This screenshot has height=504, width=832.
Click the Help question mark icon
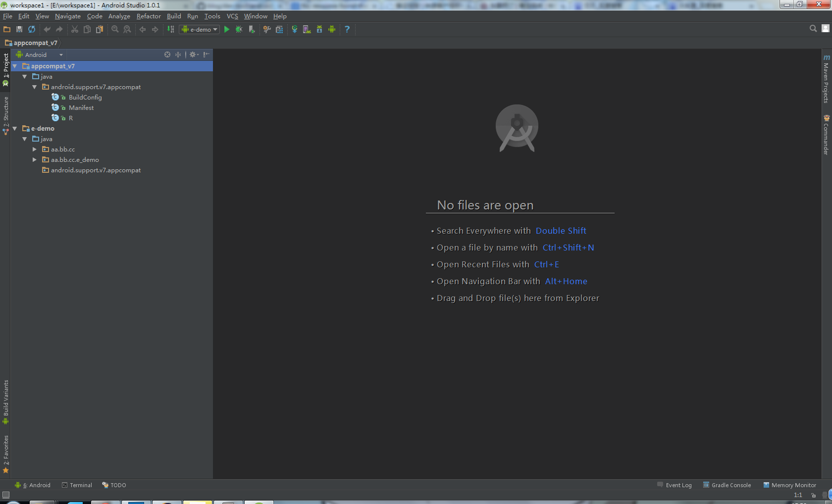pos(347,30)
